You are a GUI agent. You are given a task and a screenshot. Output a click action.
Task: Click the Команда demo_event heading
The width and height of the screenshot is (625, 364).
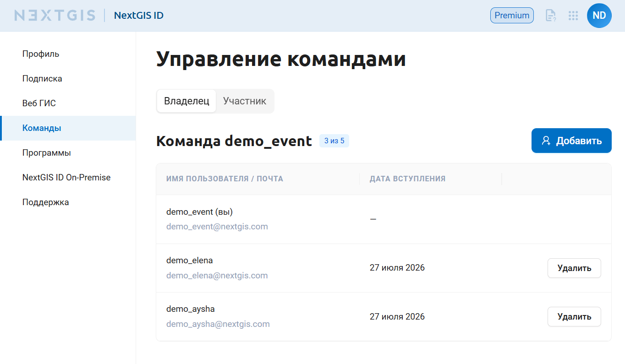pos(234,141)
